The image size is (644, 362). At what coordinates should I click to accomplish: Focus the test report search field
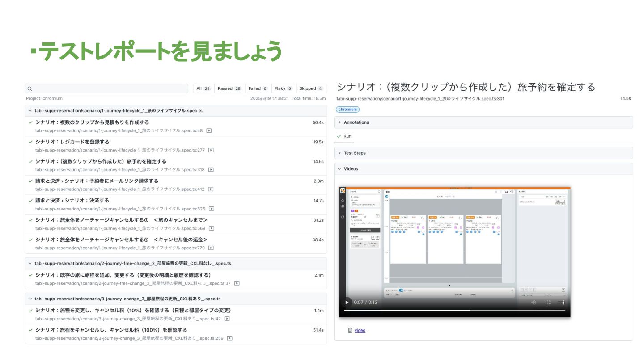point(106,88)
